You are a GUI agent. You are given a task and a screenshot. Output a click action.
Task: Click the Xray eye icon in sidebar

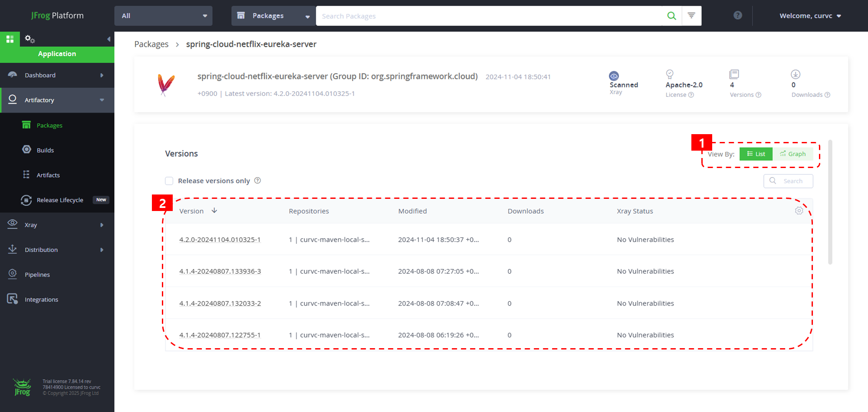(x=13, y=224)
